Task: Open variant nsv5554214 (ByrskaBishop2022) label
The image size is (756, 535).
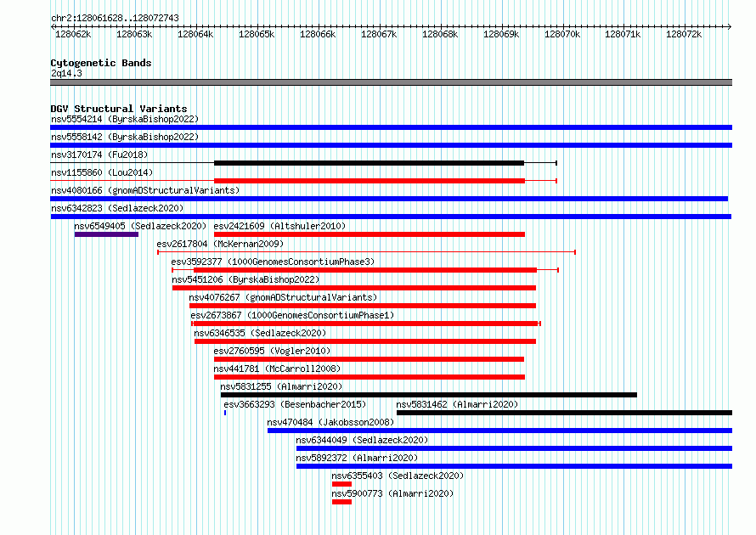Action: (x=125, y=119)
